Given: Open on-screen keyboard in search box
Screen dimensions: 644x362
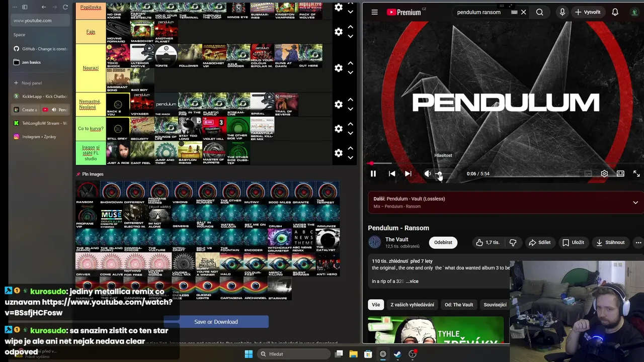Looking at the screenshot, I should [514, 12].
